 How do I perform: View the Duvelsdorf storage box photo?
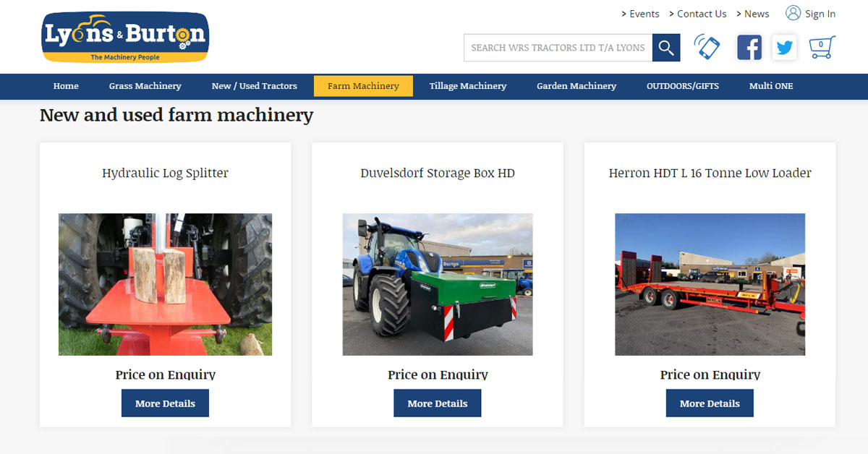pos(438,284)
